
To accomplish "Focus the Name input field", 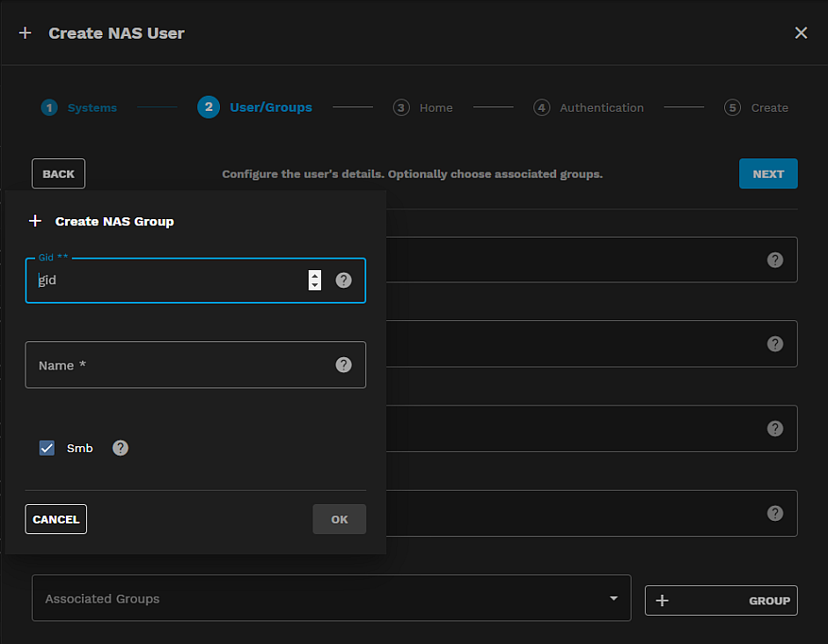I will pyautogui.click(x=176, y=365).
